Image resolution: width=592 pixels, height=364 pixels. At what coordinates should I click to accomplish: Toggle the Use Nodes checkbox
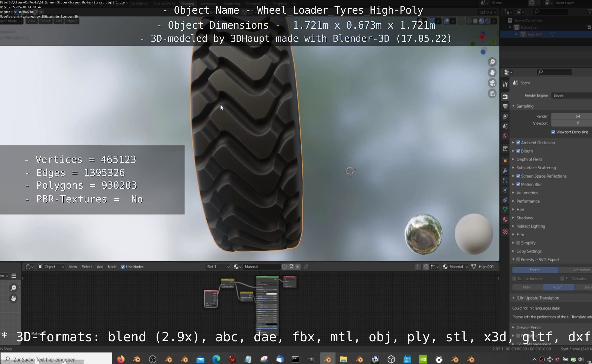click(123, 267)
